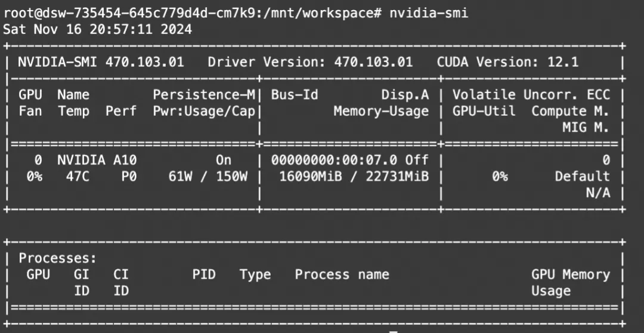Click the Memory-Usage column header
The height and width of the screenshot is (333, 644).
[x=381, y=110]
